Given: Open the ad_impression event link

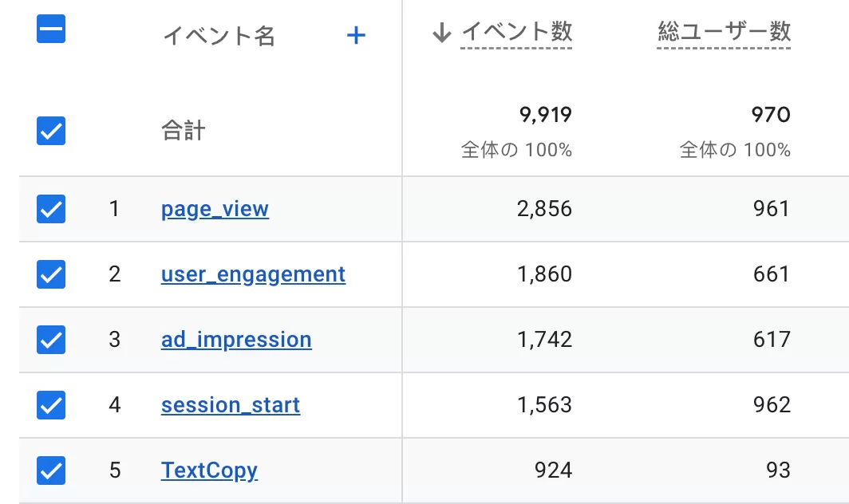Looking at the screenshot, I should (236, 340).
